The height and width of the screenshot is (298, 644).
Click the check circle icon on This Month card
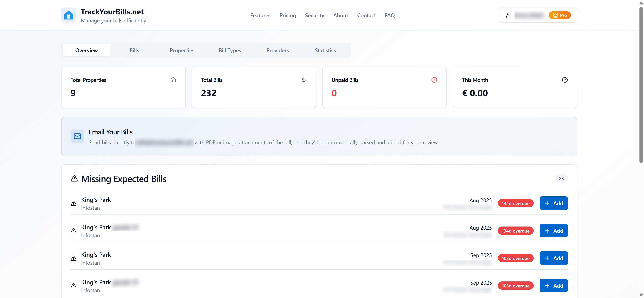pos(565,80)
